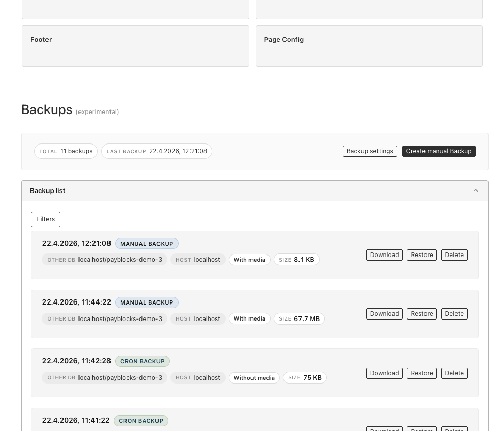Download the 11:42:28 cron backup

tap(384, 373)
